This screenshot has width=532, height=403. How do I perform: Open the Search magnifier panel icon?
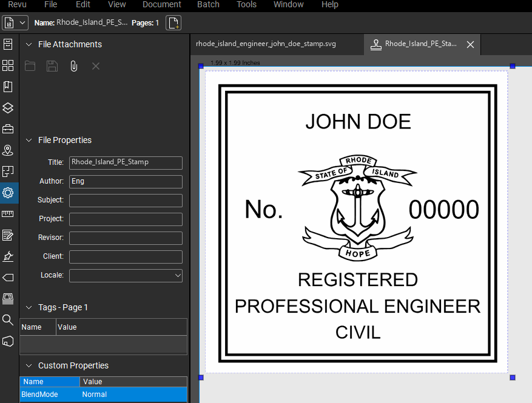8,320
